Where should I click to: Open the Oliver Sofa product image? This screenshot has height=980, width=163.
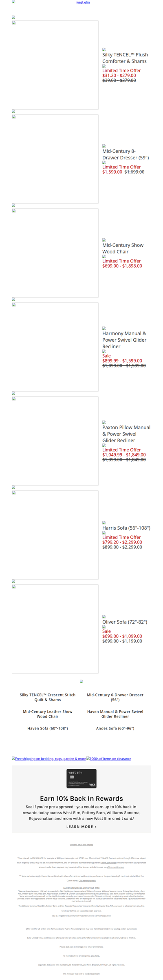pos(55,629)
